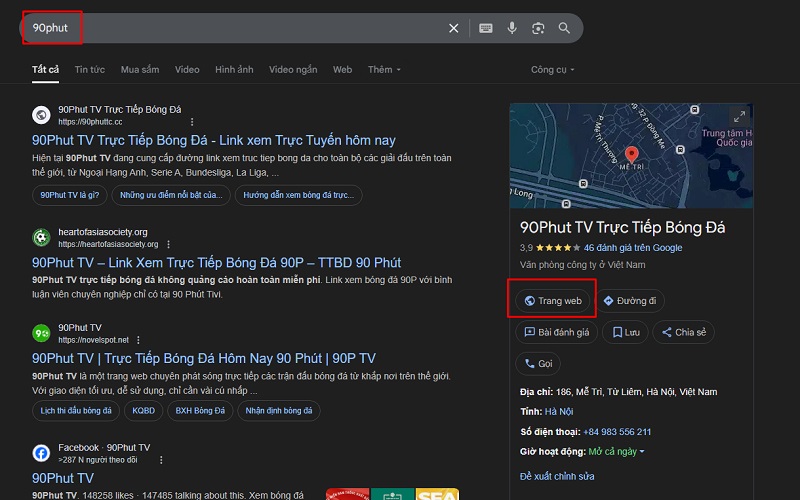800x500 pixels.
Task: Click the 'Hướng dẫn xem bóng đá trực...' chip
Action: 298,195
